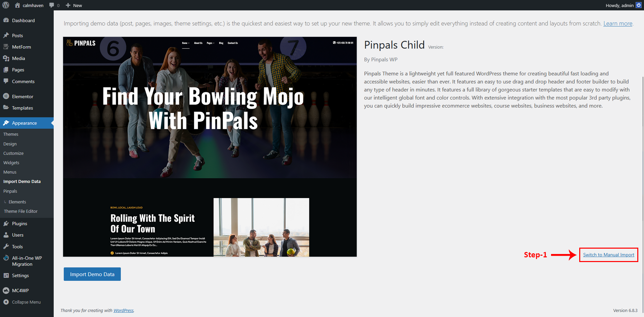Click the Posts pin icon
The image size is (644, 317).
click(6, 36)
